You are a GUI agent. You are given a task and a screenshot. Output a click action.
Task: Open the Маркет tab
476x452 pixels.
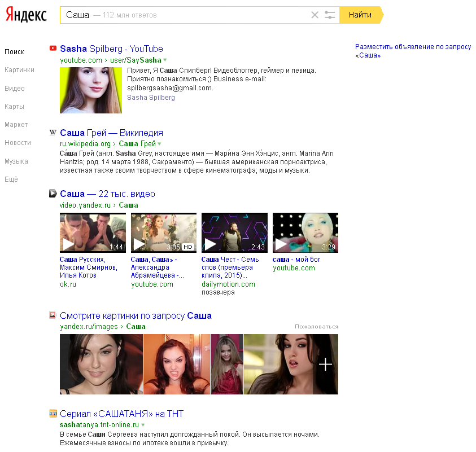[16, 125]
